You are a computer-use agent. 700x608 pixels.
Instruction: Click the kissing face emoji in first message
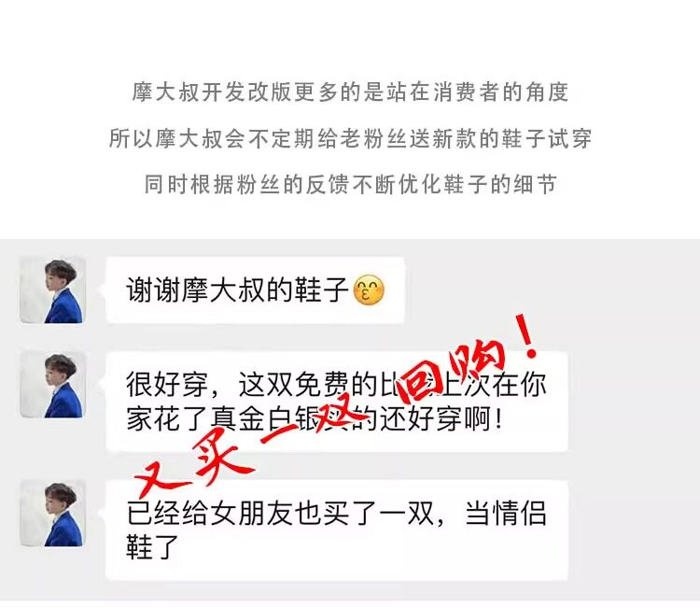(369, 290)
